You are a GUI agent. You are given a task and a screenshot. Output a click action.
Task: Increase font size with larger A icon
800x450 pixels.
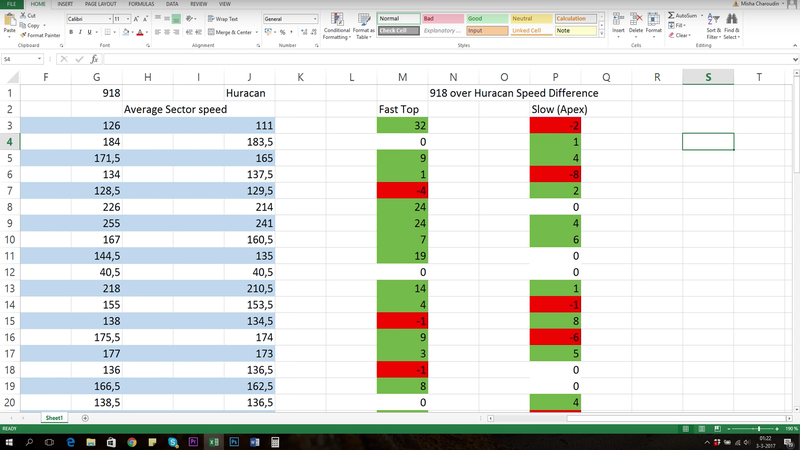pos(136,19)
